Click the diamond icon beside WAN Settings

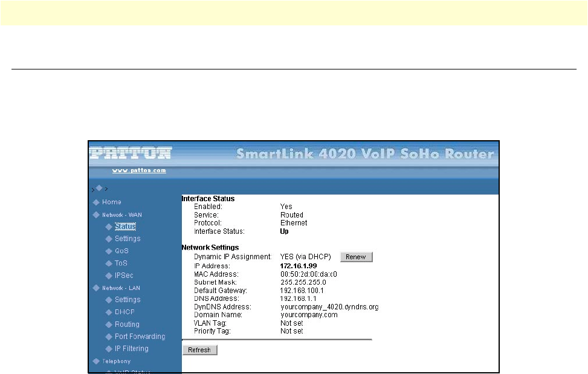(109, 239)
